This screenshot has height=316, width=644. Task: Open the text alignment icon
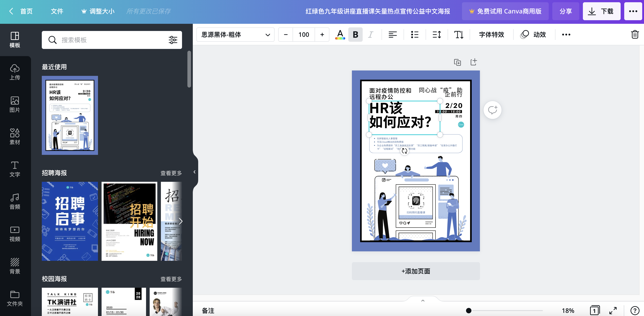click(393, 34)
